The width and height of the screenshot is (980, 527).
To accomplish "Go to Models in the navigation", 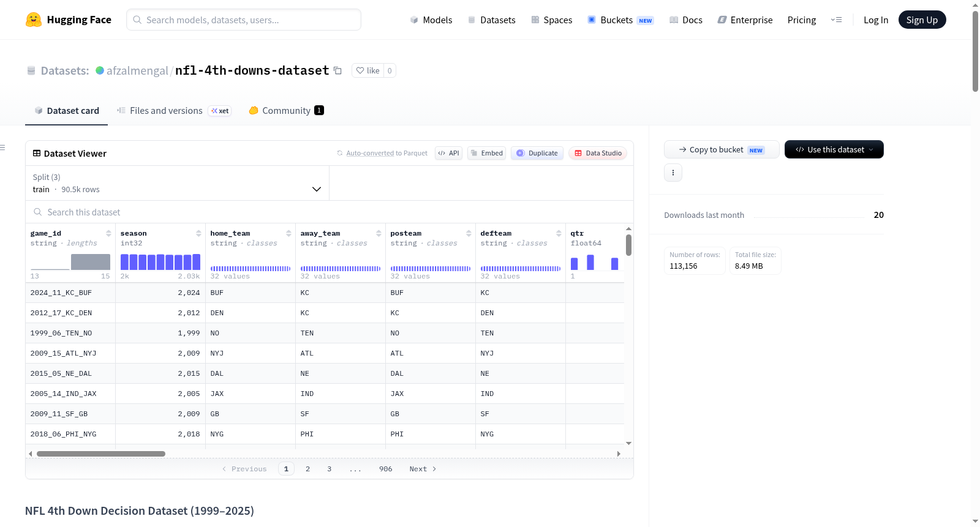I will click(431, 20).
